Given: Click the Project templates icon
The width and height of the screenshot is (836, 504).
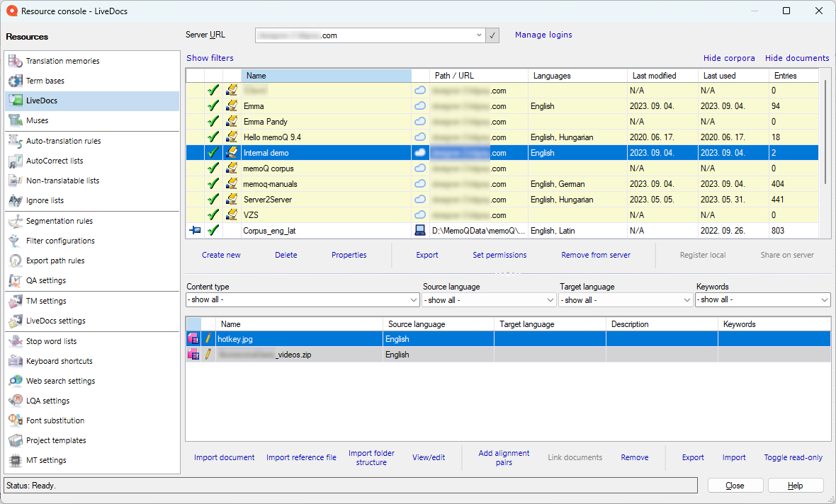Looking at the screenshot, I should [x=16, y=441].
